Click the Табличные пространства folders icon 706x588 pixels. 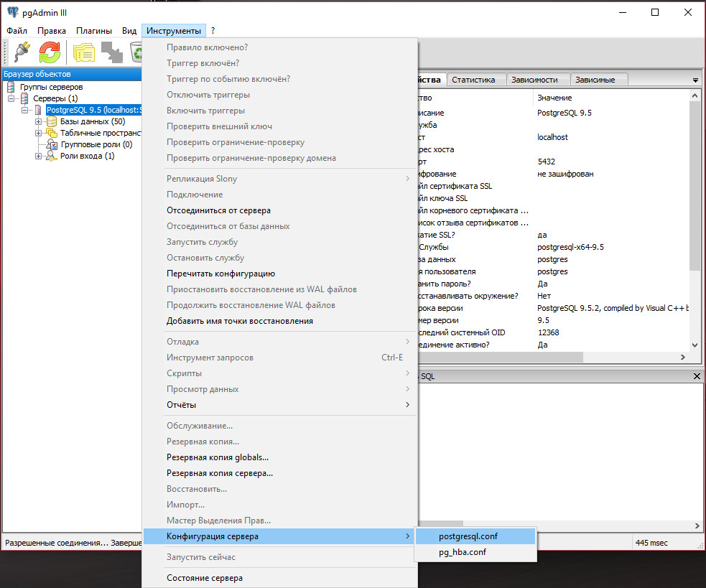click(x=52, y=134)
